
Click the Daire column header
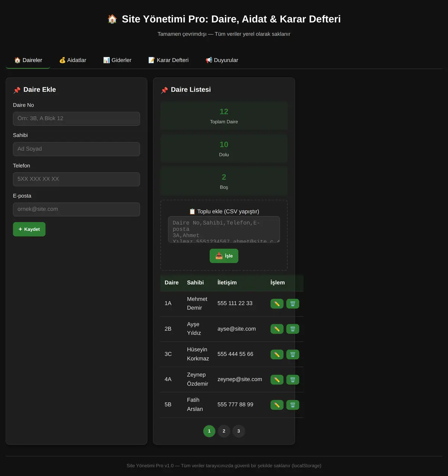(x=172, y=282)
